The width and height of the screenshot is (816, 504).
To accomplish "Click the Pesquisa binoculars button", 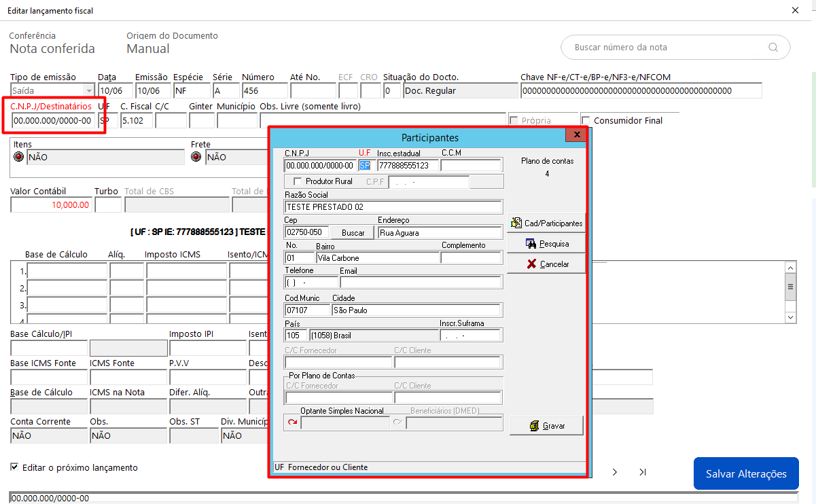I will tap(546, 243).
